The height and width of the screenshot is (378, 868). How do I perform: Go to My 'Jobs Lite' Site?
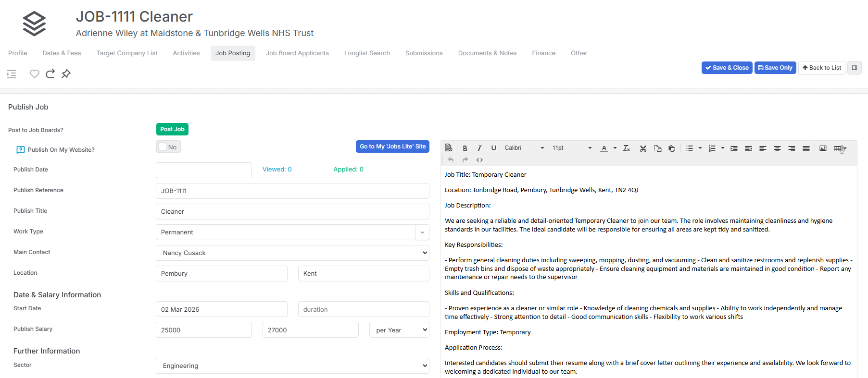point(392,146)
